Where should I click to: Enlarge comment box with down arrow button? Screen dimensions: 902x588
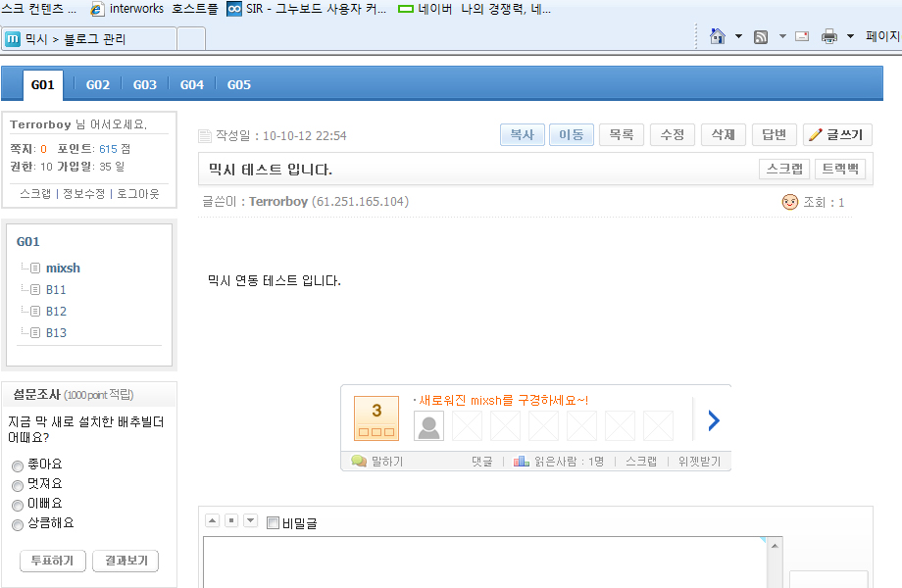tap(250, 520)
